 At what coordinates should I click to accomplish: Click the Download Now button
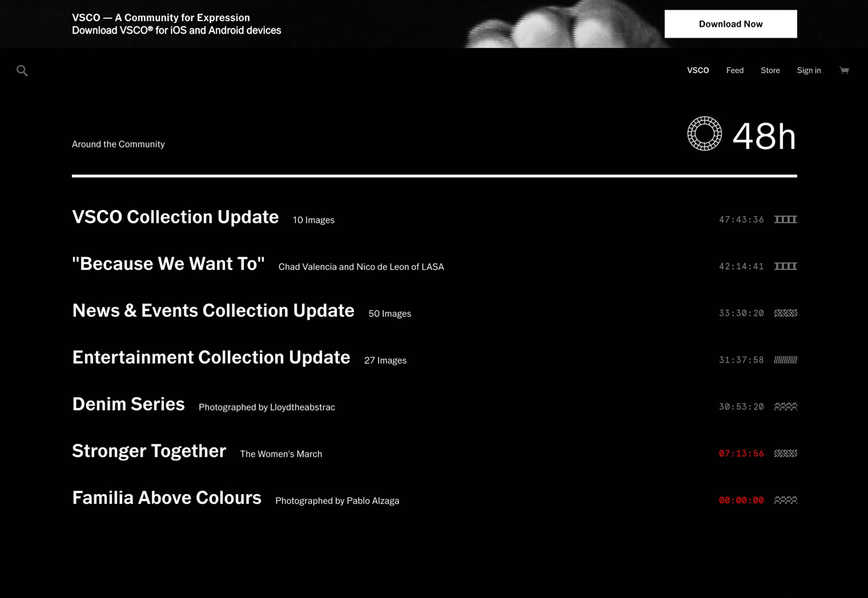click(731, 24)
